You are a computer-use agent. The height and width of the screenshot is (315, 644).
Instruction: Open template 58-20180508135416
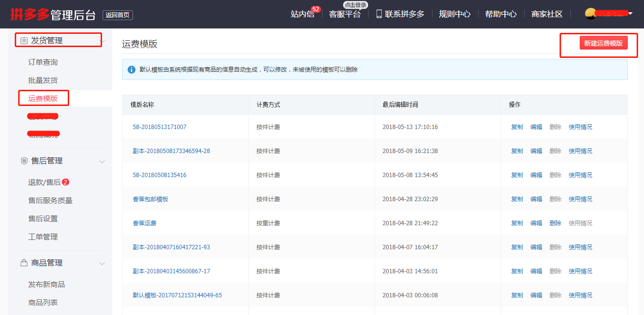(160, 175)
